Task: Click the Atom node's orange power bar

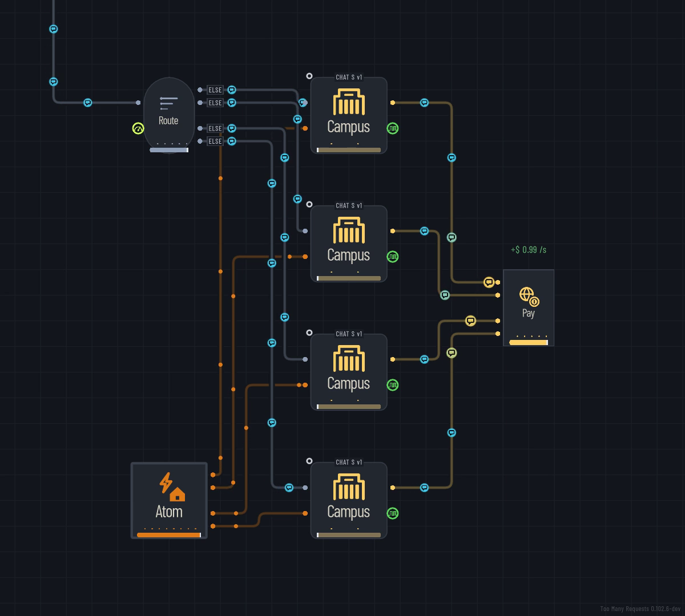Action: pyautogui.click(x=169, y=535)
